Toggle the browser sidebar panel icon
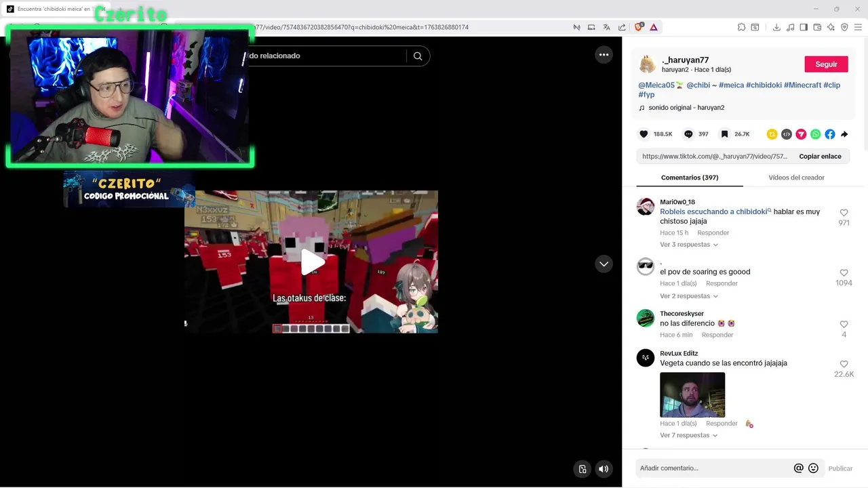 804,27
